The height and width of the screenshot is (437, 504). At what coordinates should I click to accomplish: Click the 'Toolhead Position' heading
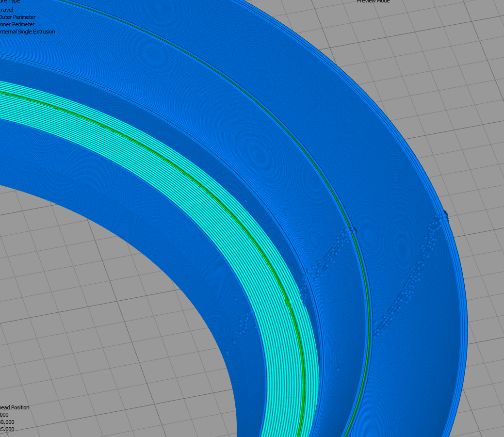15,407
